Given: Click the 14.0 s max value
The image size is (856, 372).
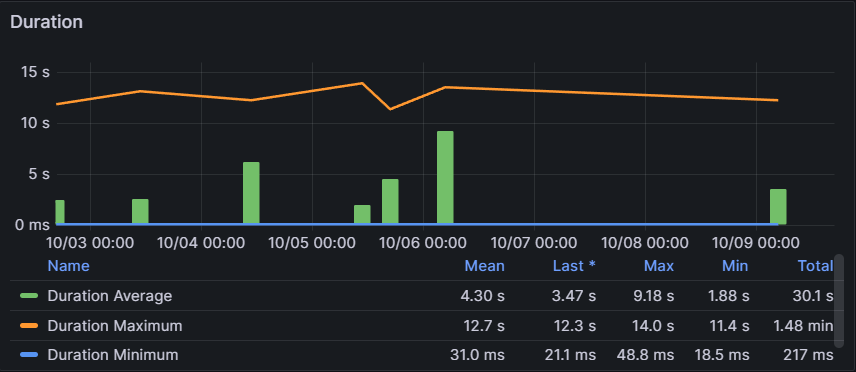Looking at the screenshot, I should tap(652, 326).
